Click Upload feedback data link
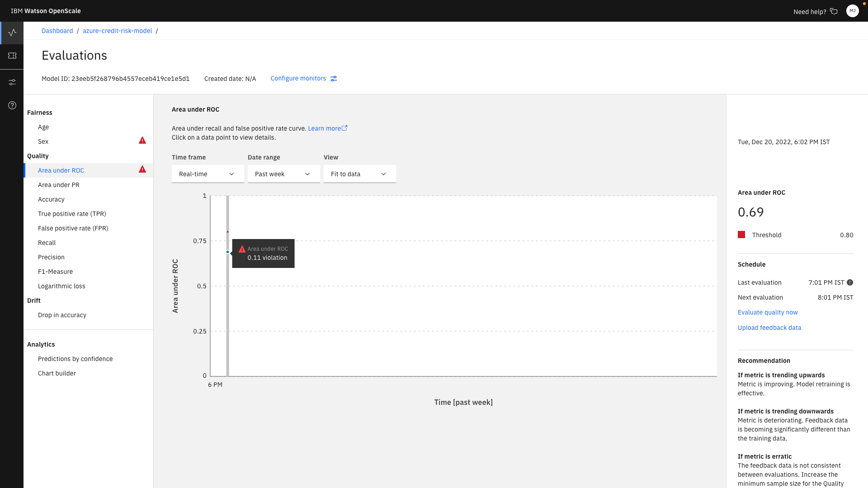 [769, 328]
